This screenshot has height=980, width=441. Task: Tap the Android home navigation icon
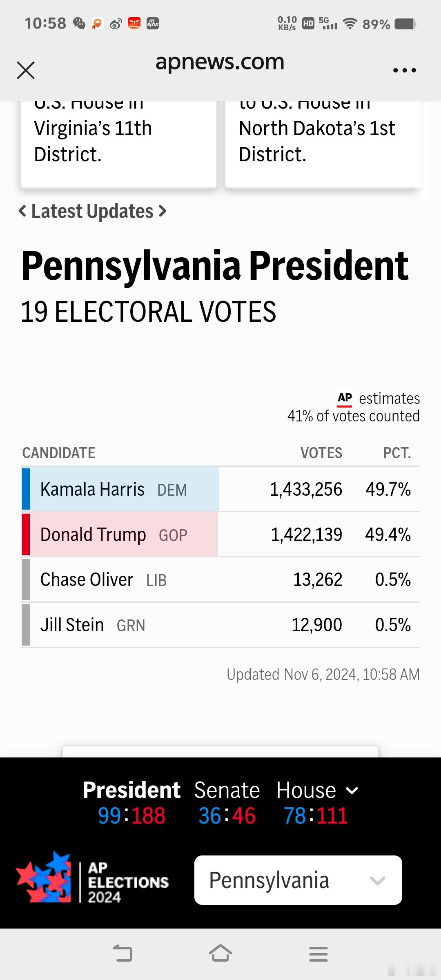[220, 953]
